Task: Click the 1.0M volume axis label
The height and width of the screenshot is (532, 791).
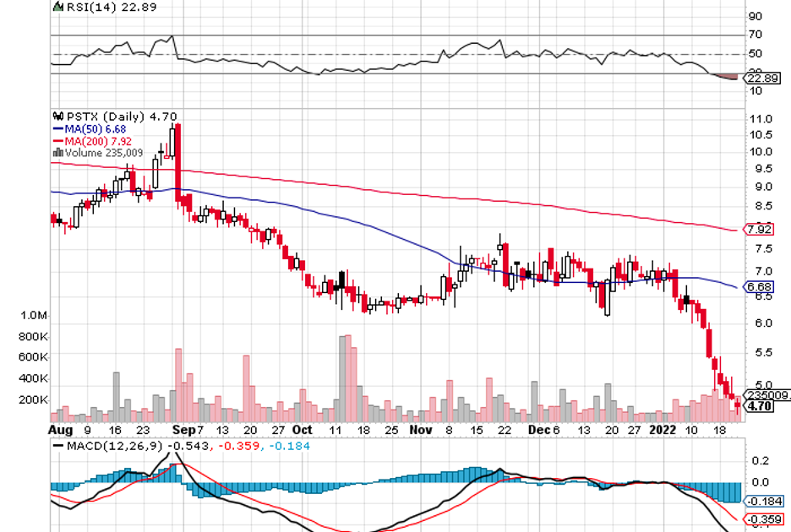Action: click(34, 315)
